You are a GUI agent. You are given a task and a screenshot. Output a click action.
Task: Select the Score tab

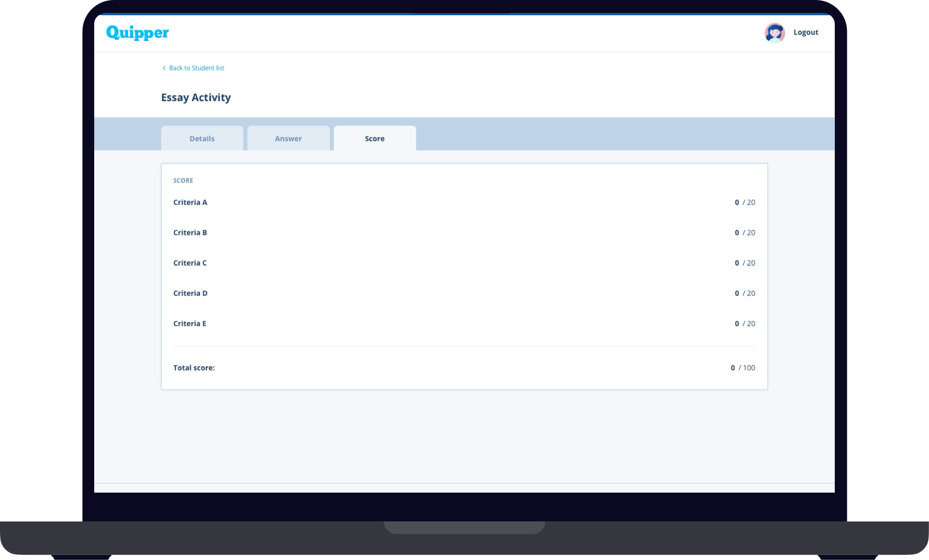(x=374, y=138)
